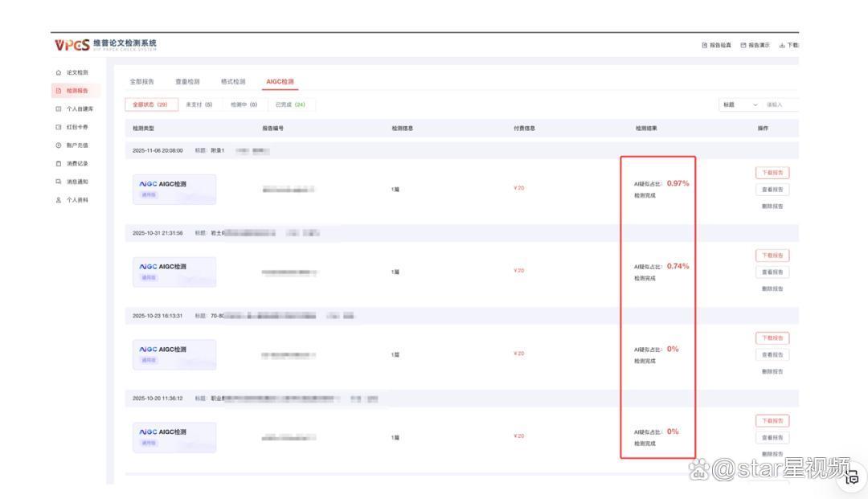Select the 已完成 (24) status filter
Viewport: 868px width, 499px height.
290,104
